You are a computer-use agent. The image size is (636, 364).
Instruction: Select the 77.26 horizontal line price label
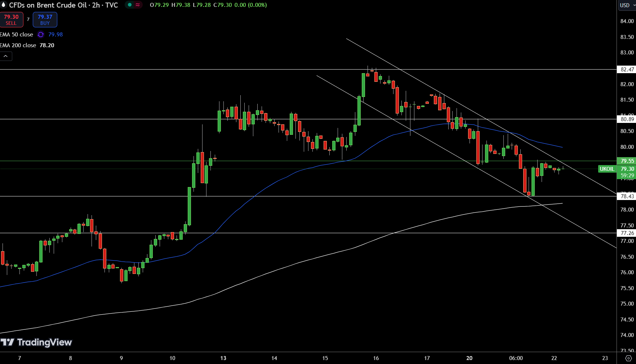(x=627, y=233)
